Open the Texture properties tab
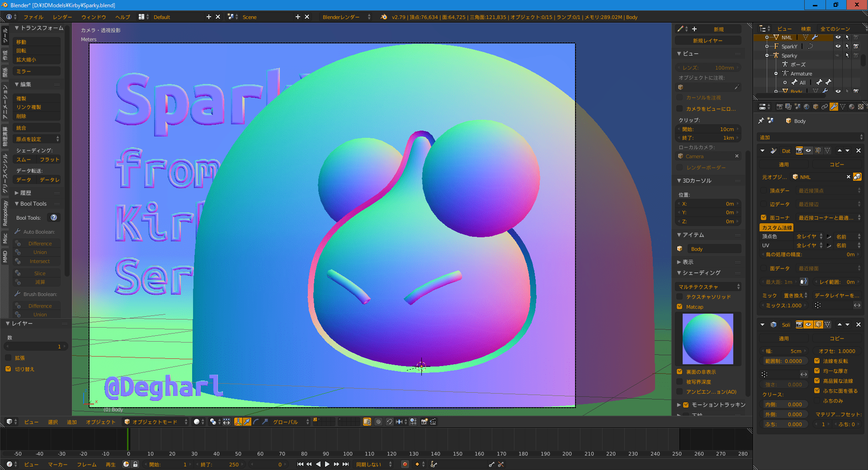The height and width of the screenshot is (470, 868). 861,107
